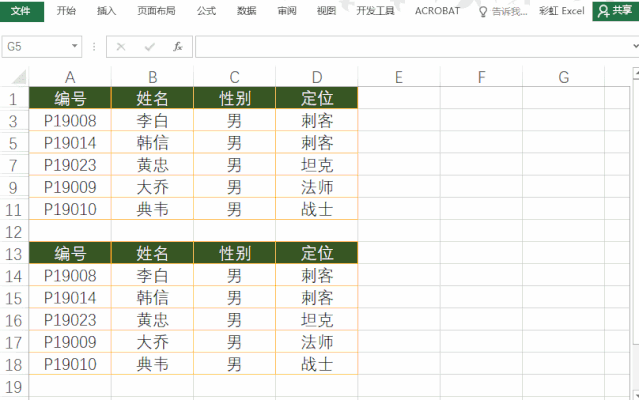The width and height of the screenshot is (639, 400).
Task: Select cell P19010 in row 18
Action: tap(70, 364)
